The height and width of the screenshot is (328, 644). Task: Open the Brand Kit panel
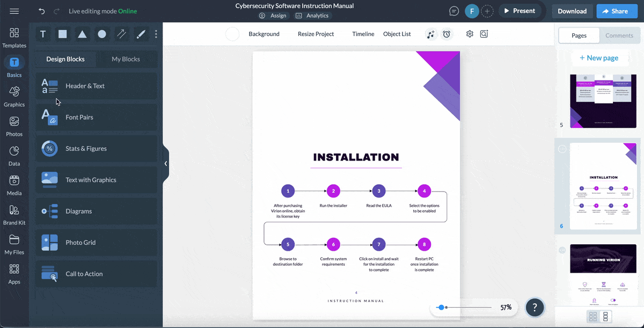pyautogui.click(x=14, y=214)
